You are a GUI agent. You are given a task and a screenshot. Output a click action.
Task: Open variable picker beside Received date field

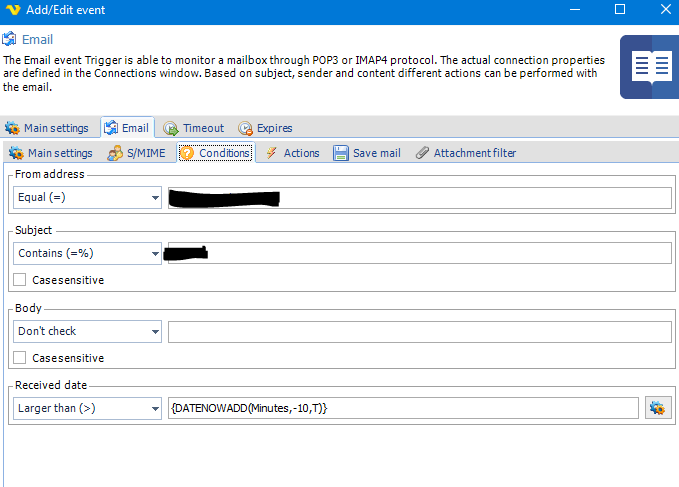coord(657,408)
